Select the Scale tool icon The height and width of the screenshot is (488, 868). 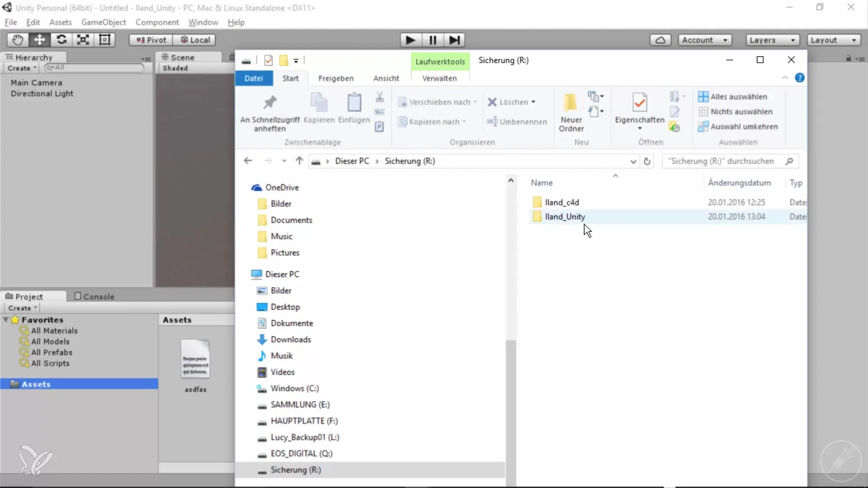[83, 40]
